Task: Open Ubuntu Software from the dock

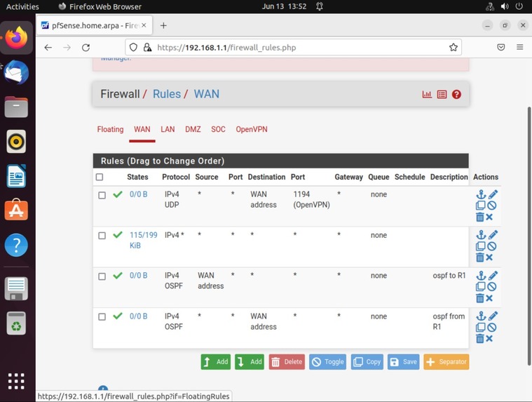Action: (16, 210)
